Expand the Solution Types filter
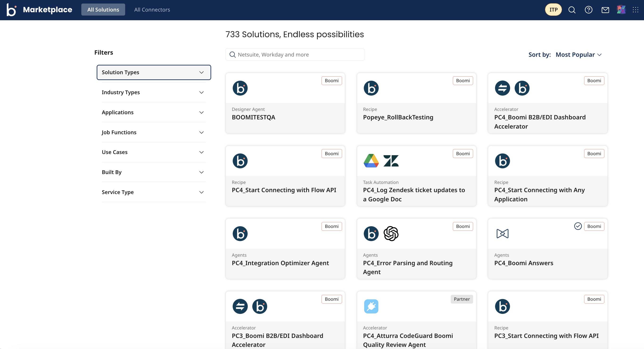The image size is (644, 349). 153,73
